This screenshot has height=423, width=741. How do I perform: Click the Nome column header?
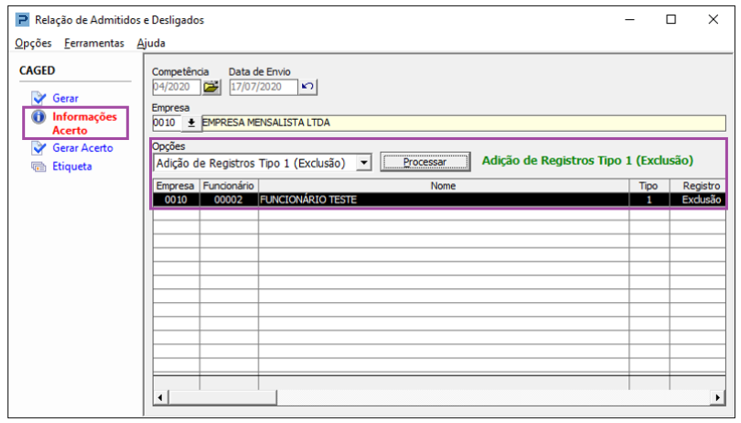pyautogui.click(x=443, y=186)
